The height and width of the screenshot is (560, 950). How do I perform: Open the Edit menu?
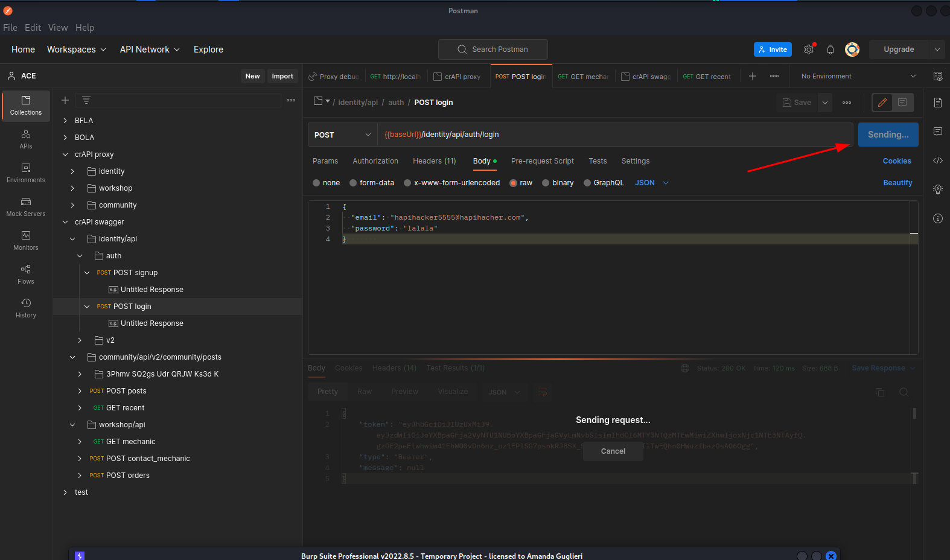(33, 28)
